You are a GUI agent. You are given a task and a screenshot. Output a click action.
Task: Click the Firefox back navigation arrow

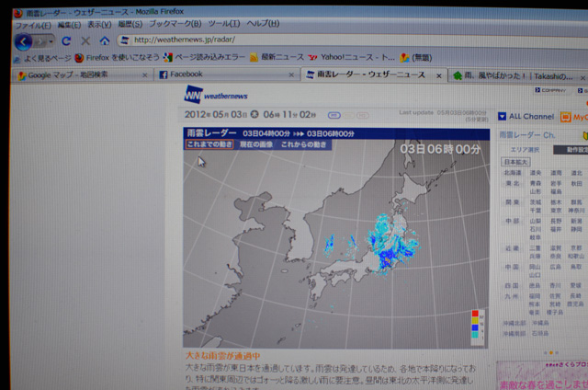(x=23, y=41)
